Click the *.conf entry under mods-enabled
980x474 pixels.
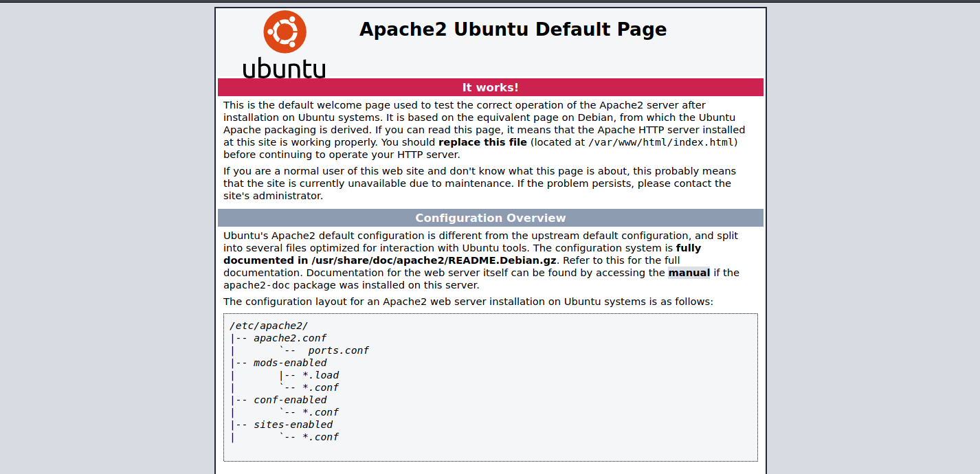click(321, 387)
